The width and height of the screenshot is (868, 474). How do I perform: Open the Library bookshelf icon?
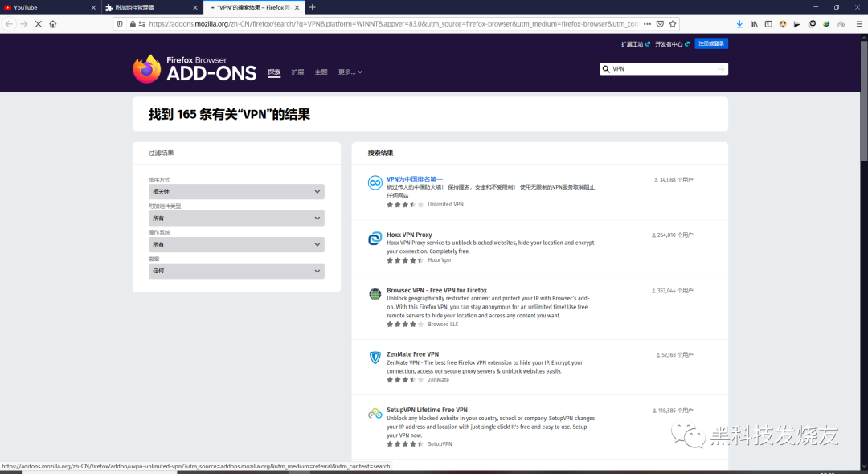[754, 24]
